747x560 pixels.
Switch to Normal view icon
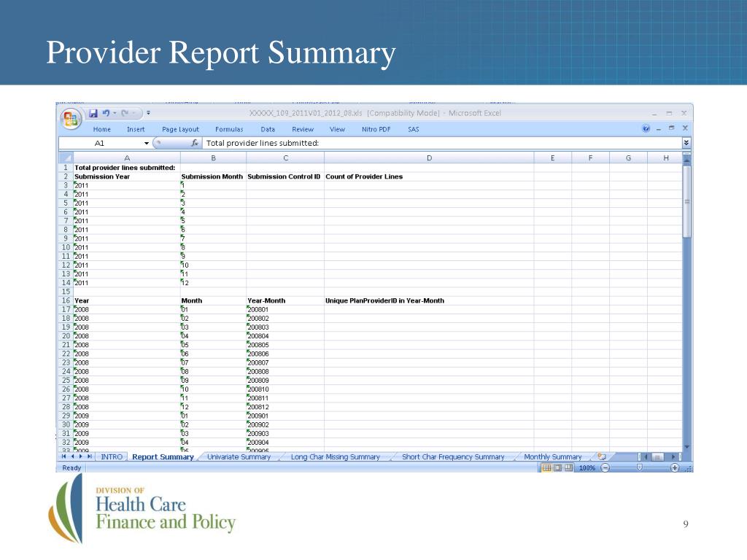[547, 468]
